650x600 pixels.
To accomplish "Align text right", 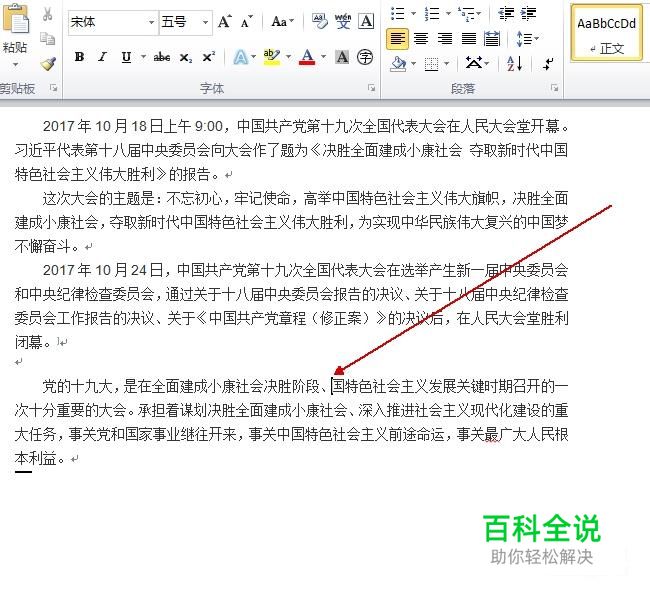I will 445,39.
